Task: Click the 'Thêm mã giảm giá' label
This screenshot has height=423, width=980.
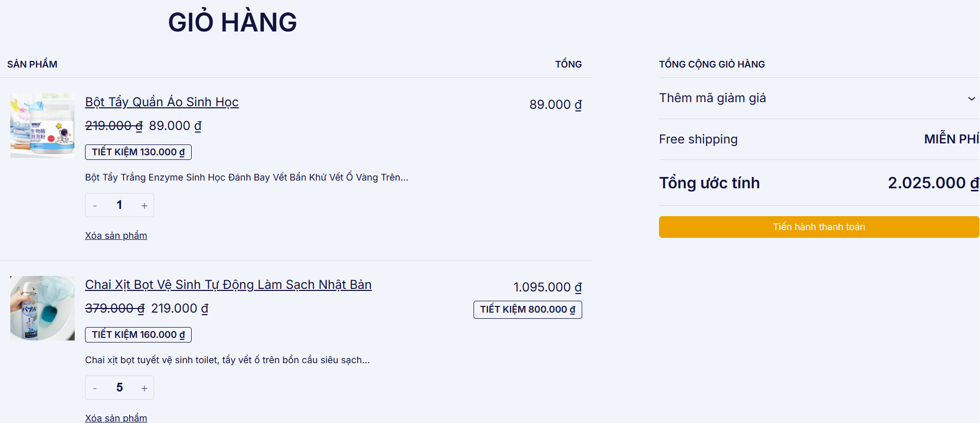Action: coord(712,98)
